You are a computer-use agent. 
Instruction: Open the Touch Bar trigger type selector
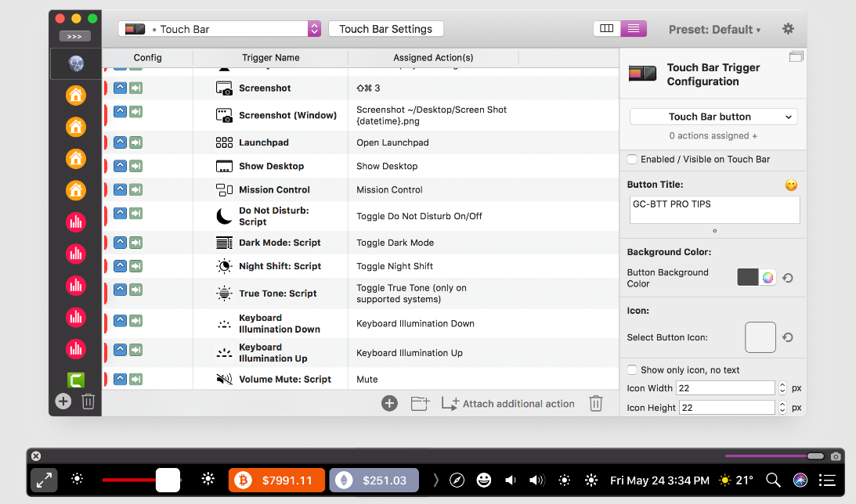pos(219,29)
